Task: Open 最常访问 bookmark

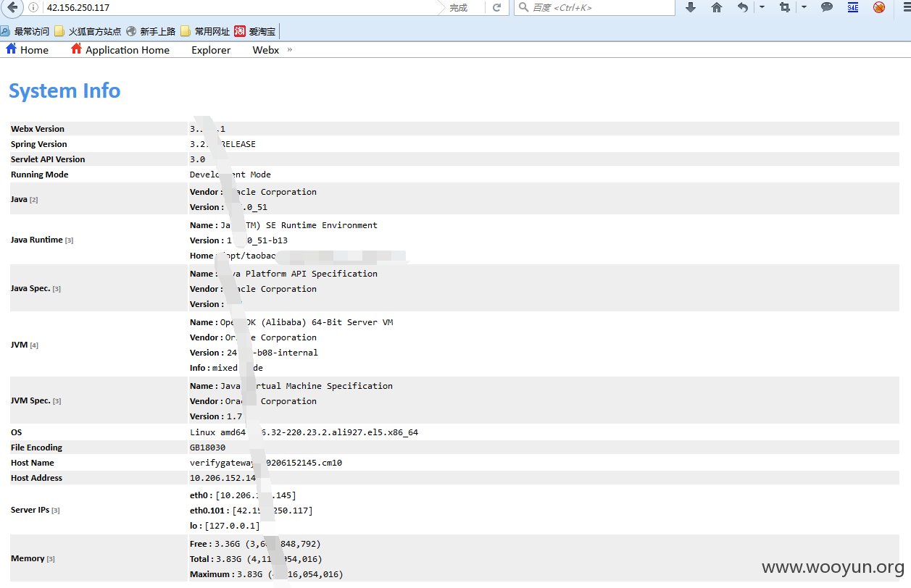Action: tap(25, 31)
